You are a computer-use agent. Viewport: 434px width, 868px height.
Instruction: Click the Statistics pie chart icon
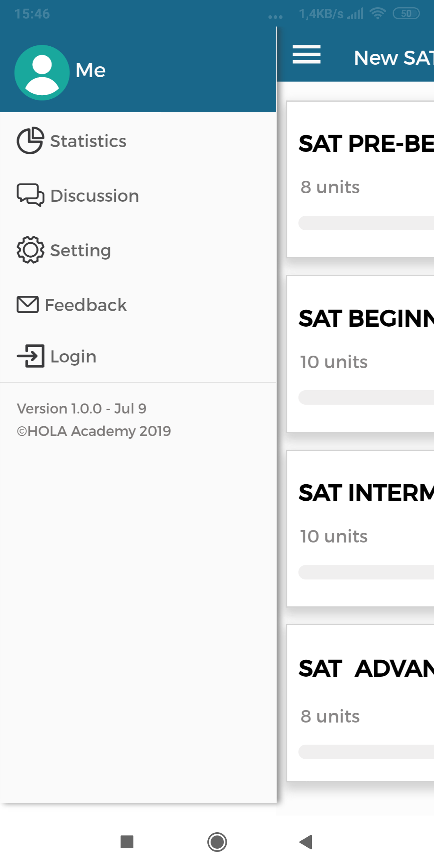coord(30,141)
